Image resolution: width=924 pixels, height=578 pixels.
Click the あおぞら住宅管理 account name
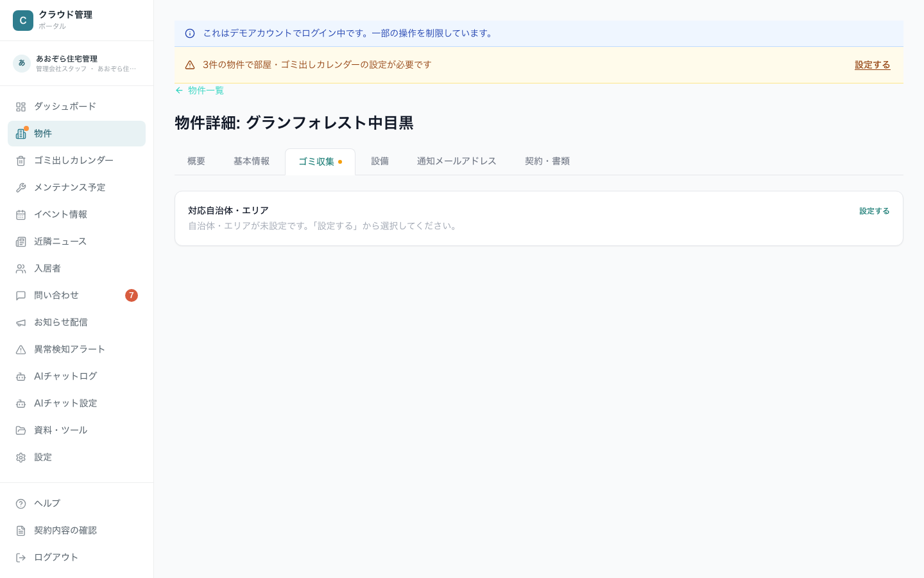(x=67, y=58)
